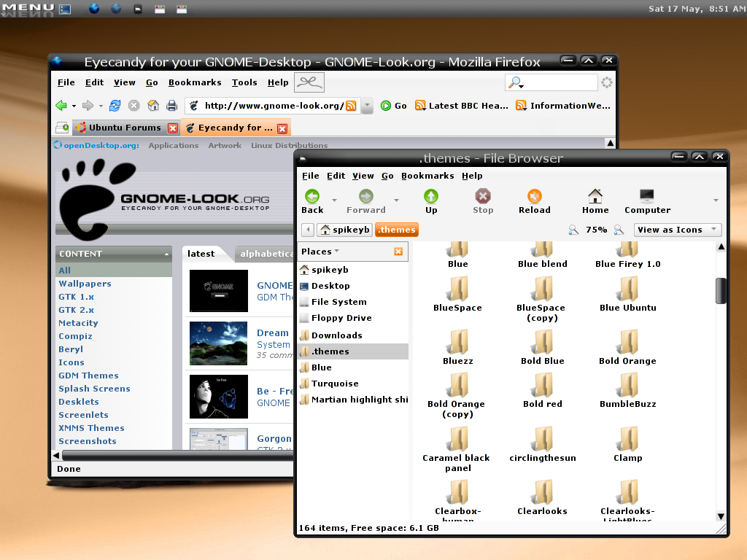
Task: Click Stop in File Browser toolbar
Action: tap(483, 201)
